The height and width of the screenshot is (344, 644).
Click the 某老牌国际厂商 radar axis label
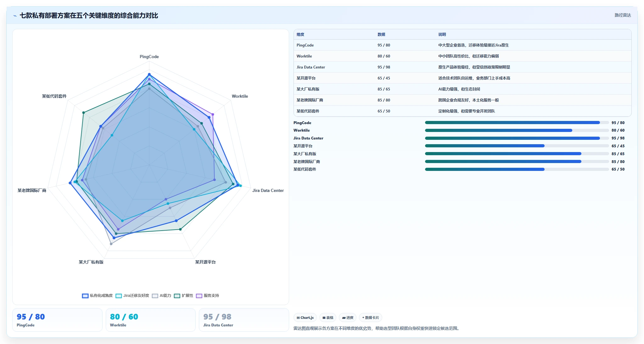click(x=32, y=191)
